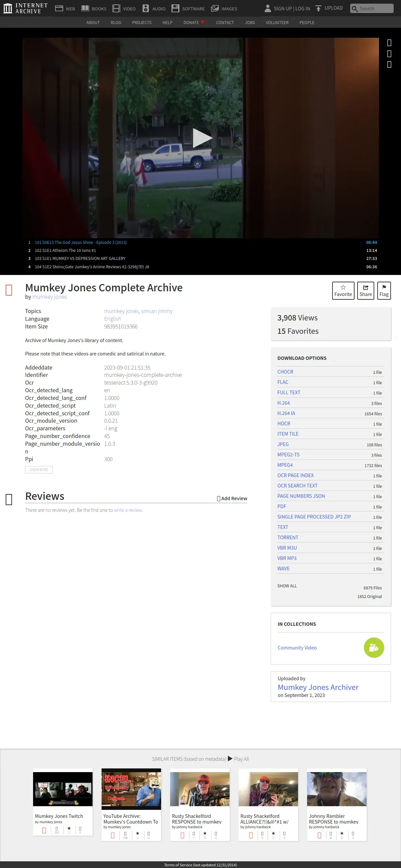
Task: Click the Upload arrow icon
Action: point(318,8)
